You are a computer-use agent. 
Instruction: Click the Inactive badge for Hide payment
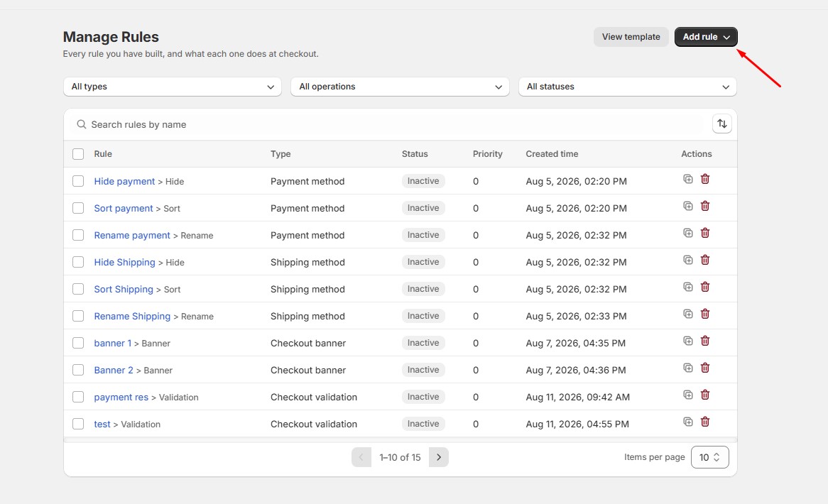pyautogui.click(x=423, y=181)
